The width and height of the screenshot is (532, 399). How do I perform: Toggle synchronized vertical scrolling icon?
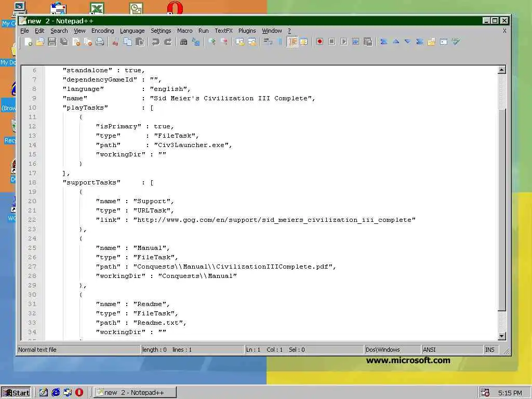click(x=240, y=42)
